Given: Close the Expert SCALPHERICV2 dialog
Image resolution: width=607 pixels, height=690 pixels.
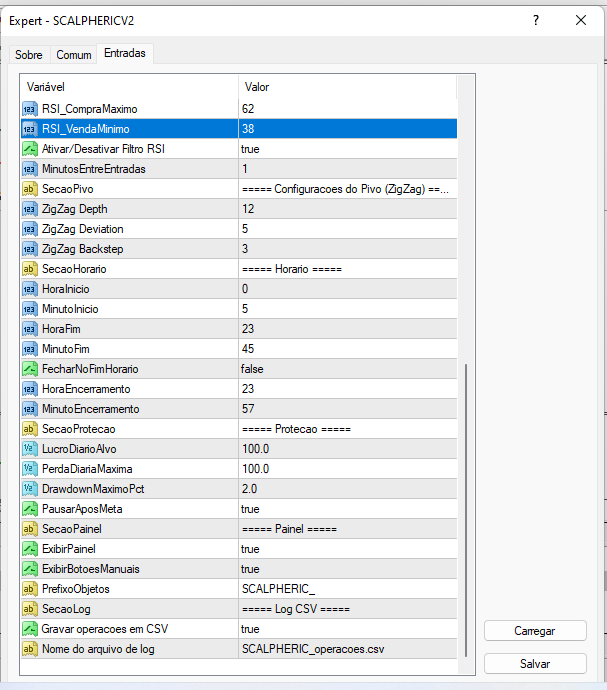Looking at the screenshot, I should 581,20.
